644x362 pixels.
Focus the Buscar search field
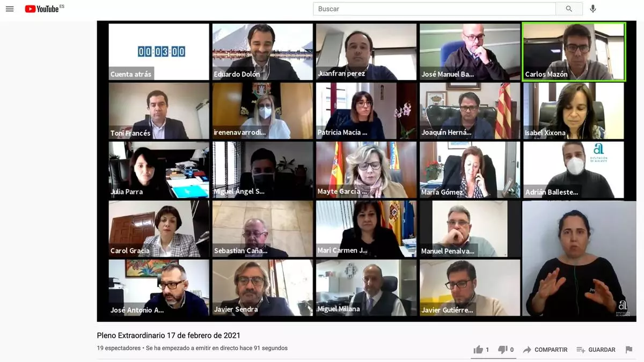[435, 9]
